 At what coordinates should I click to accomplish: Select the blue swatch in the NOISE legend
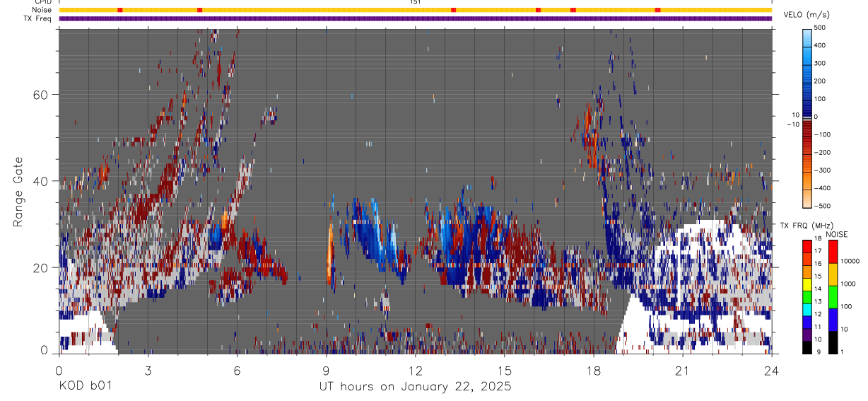[833, 319]
